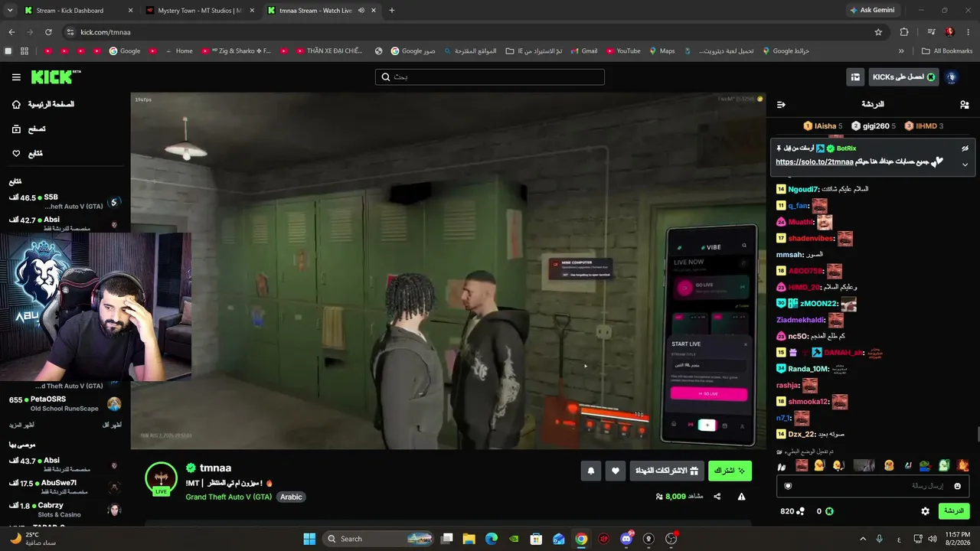Screen dimensions: 980x551
Task: Open browser extensions puzzle icon
Action: pyautogui.click(x=904, y=32)
